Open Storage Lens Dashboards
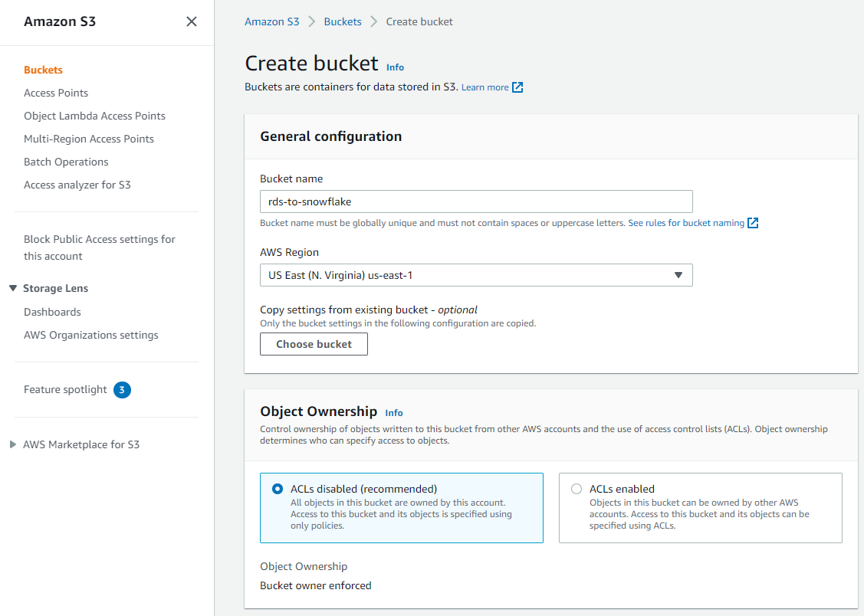 (52, 312)
